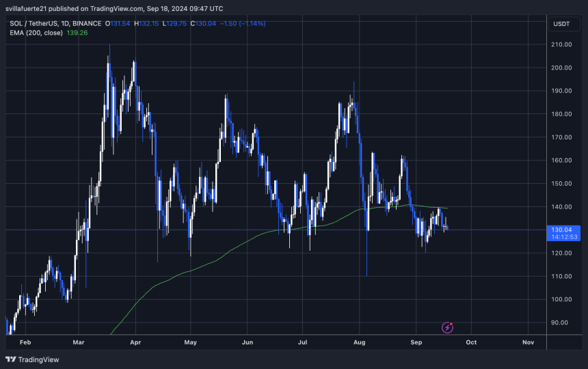
Task: Click the EMA (200, close) indicator label
Action: click(36, 33)
